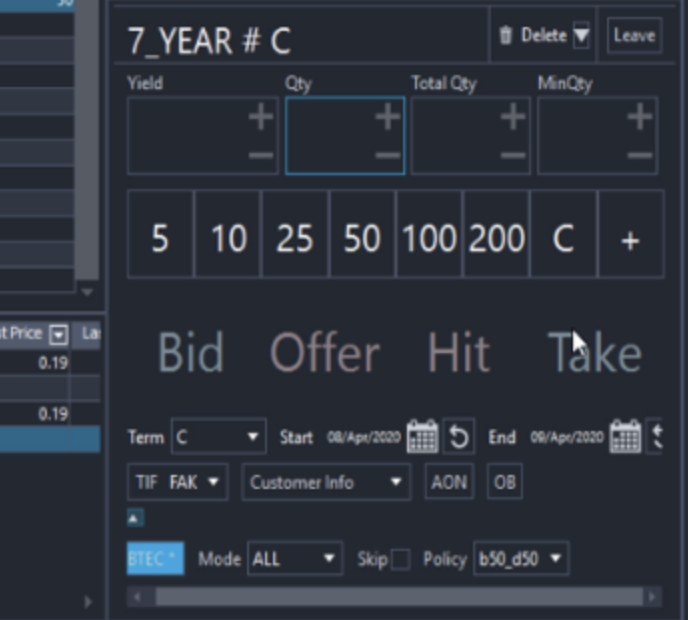Increase Yield with the plus icon
688x620 pixels.
[x=261, y=117]
